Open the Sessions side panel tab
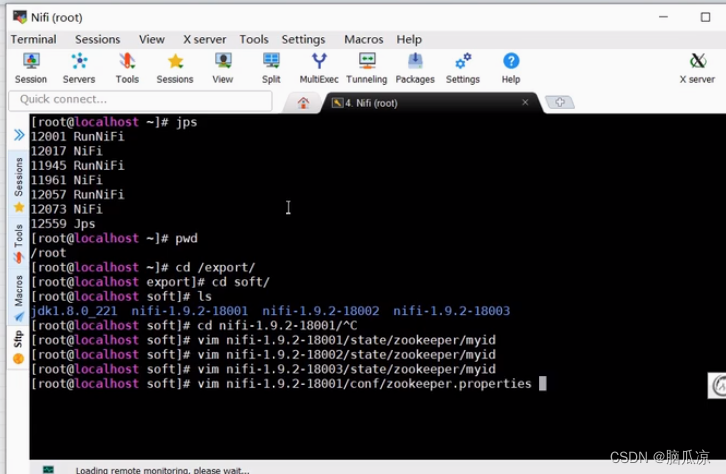The height and width of the screenshot is (474, 726). point(19,184)
